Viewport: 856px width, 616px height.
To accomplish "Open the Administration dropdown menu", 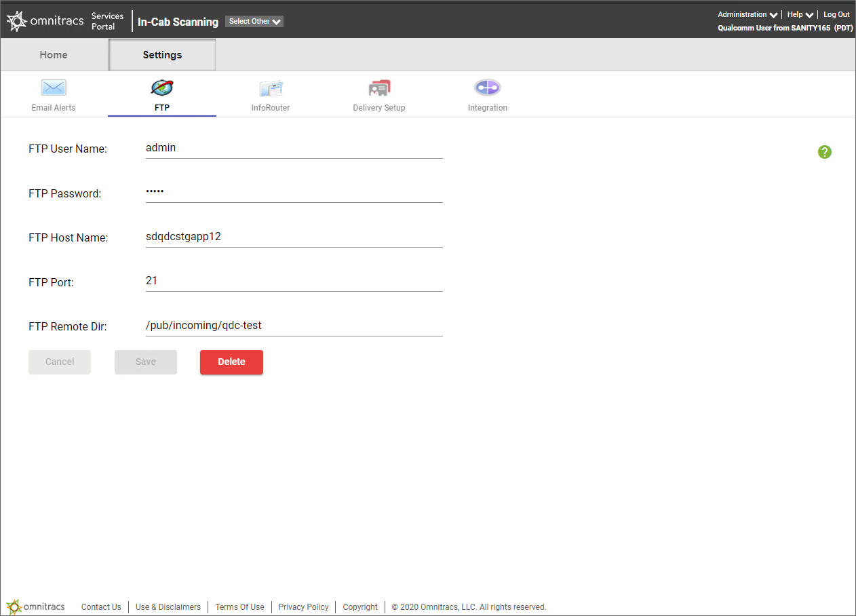I will point(747,14).
